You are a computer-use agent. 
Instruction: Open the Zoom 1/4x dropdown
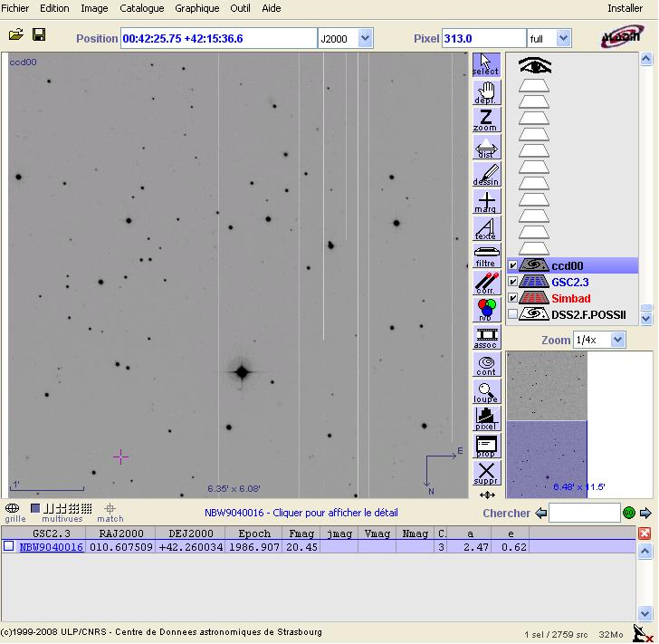point(617,340)
